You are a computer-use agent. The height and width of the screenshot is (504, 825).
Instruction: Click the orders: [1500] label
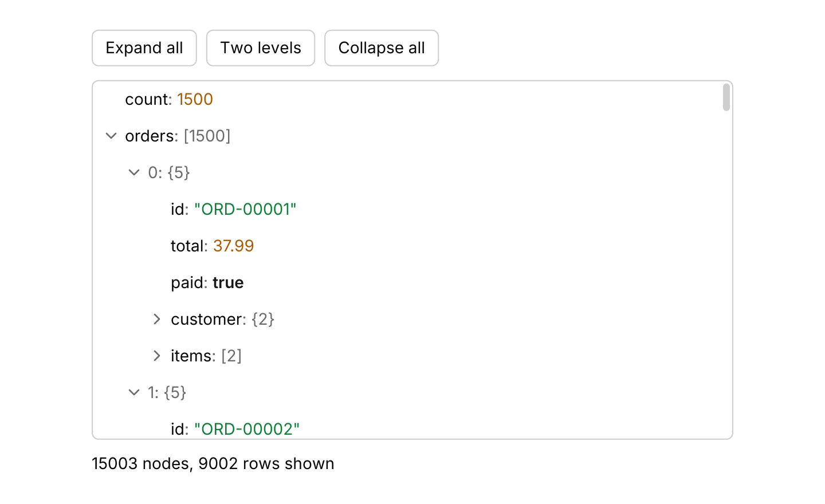pyautogui.click(x=178, y=136)
